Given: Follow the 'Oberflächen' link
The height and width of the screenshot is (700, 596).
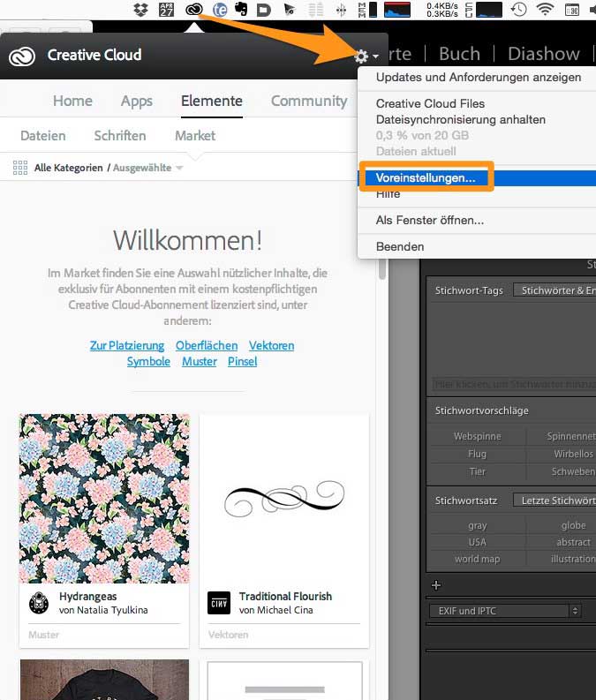Looking at the screenshot, I should [207, 345].
